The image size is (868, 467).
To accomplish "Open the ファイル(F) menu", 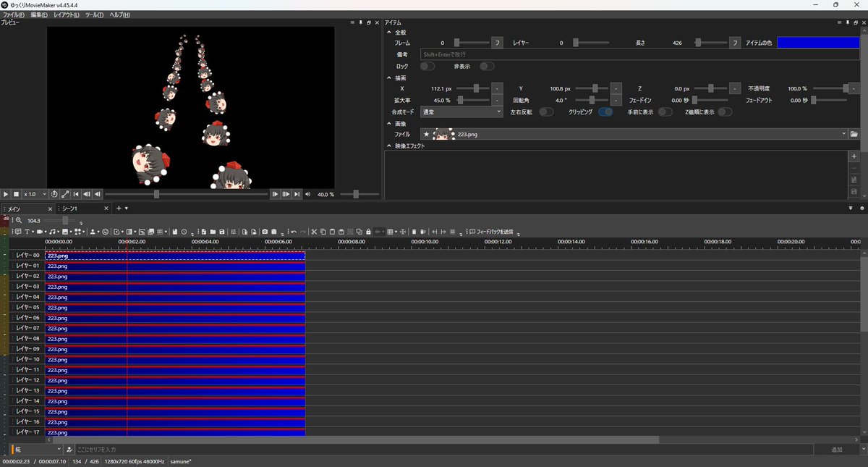I will 13,14.
